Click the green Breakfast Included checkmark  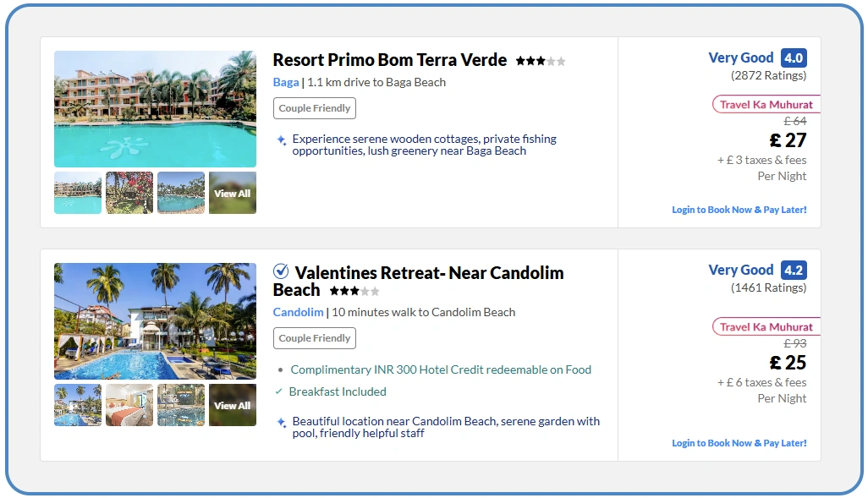click(279, 391)
